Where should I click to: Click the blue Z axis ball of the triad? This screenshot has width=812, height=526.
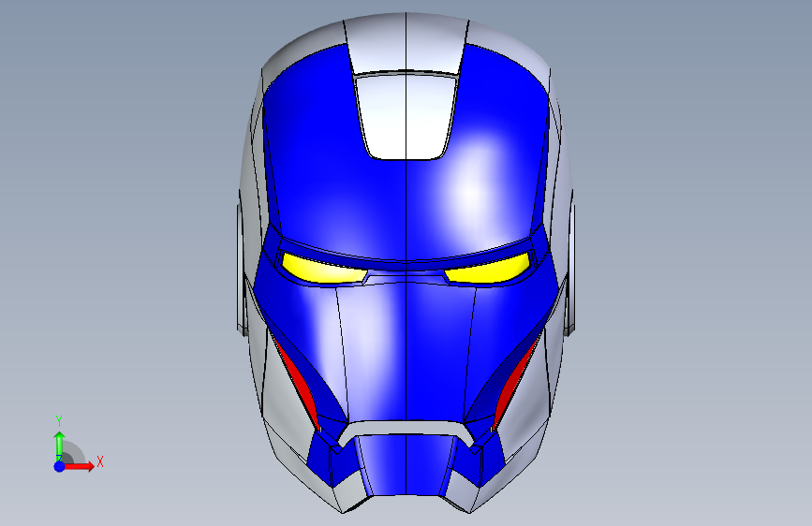coord(60,466)
